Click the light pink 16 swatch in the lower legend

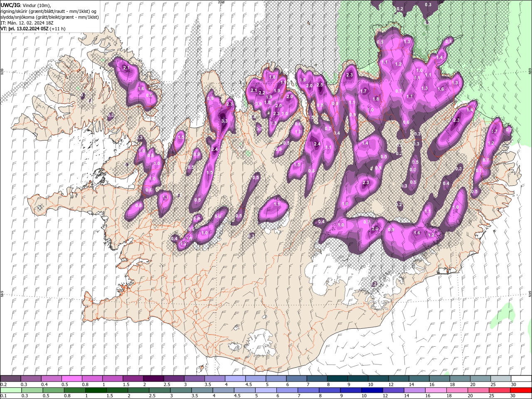pyautogui.click(x=436, y=390)
